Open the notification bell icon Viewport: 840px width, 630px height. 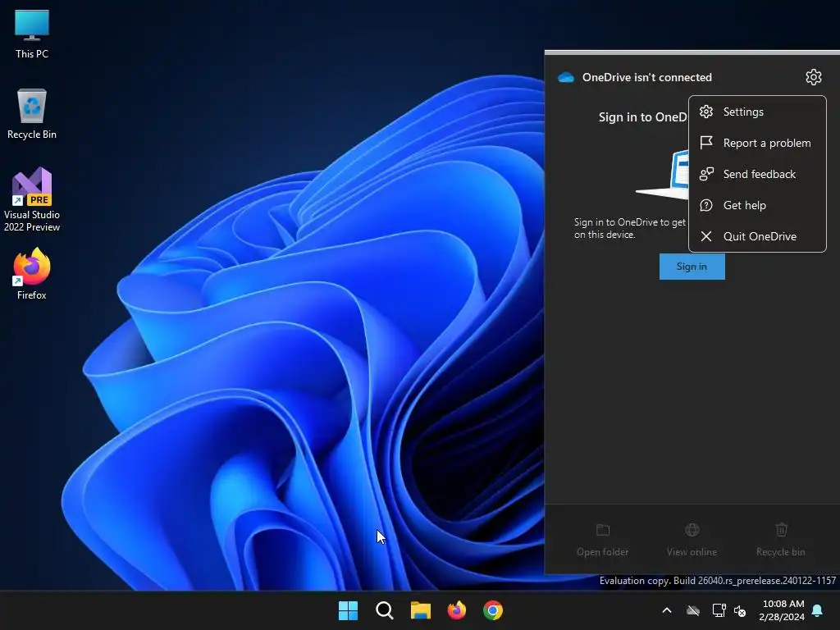[817, 610]
